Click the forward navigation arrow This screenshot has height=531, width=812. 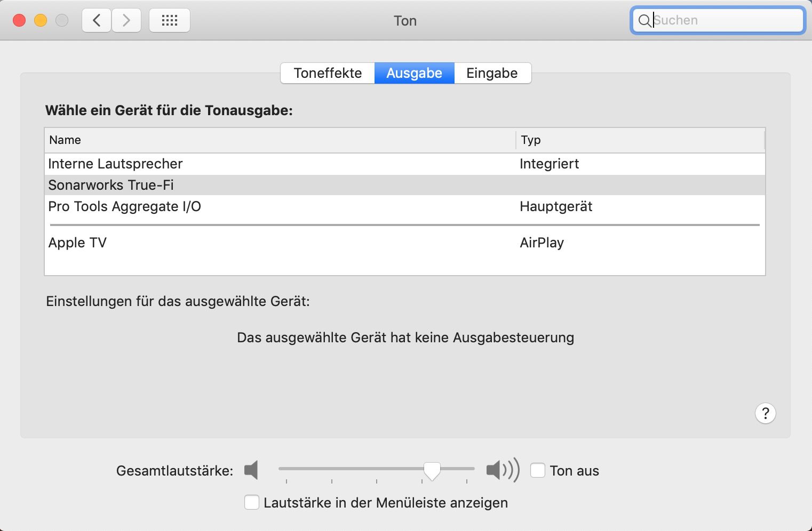point(126,21)
